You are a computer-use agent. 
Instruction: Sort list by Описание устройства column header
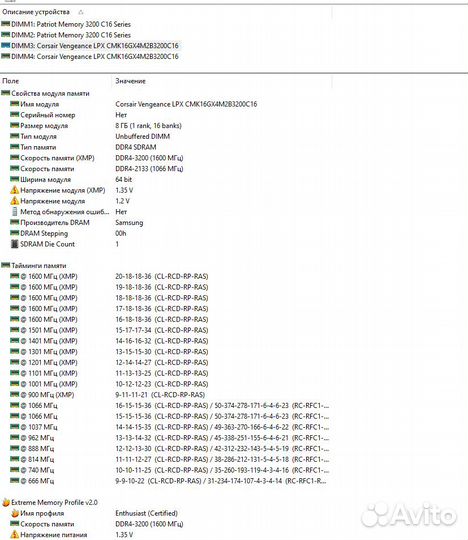click(x=36, y=12)
